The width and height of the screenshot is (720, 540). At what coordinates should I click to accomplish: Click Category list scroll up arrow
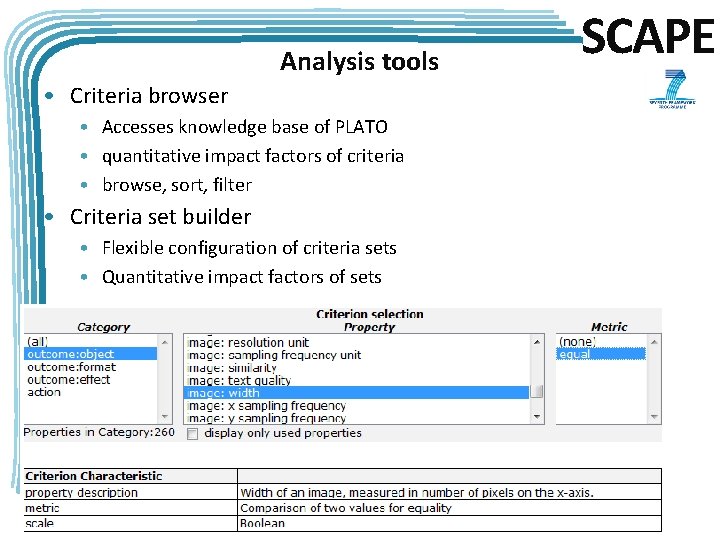pyautogui.click(x=165, y=342)
